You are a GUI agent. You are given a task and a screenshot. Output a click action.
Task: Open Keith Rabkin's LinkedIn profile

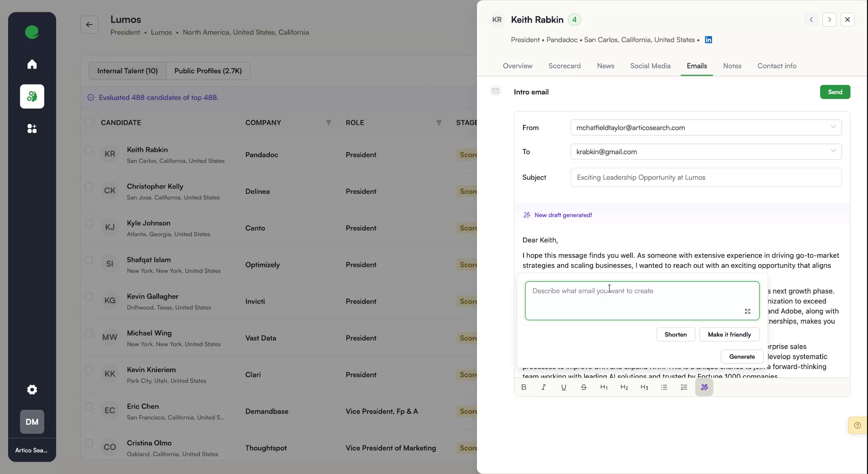(x=708, y=40)
